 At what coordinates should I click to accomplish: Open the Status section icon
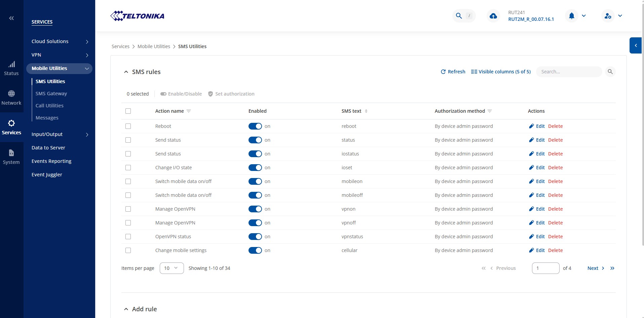(x=11, y=68)
